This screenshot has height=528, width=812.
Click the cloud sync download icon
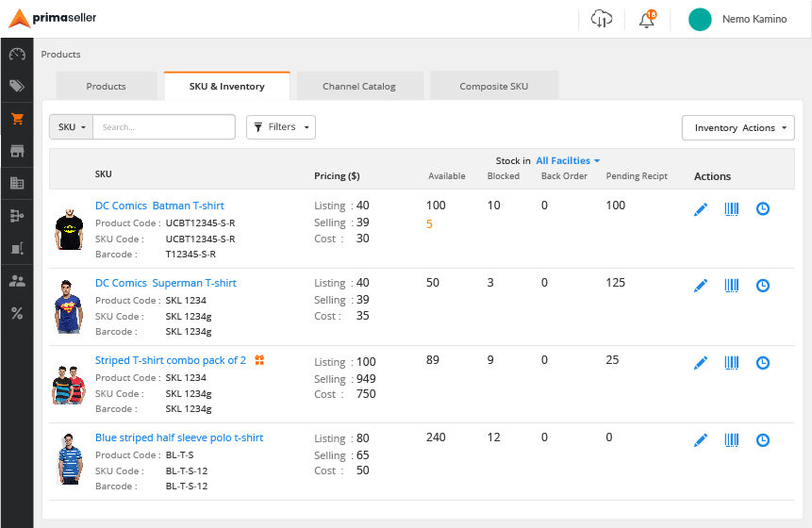point(602,19)
